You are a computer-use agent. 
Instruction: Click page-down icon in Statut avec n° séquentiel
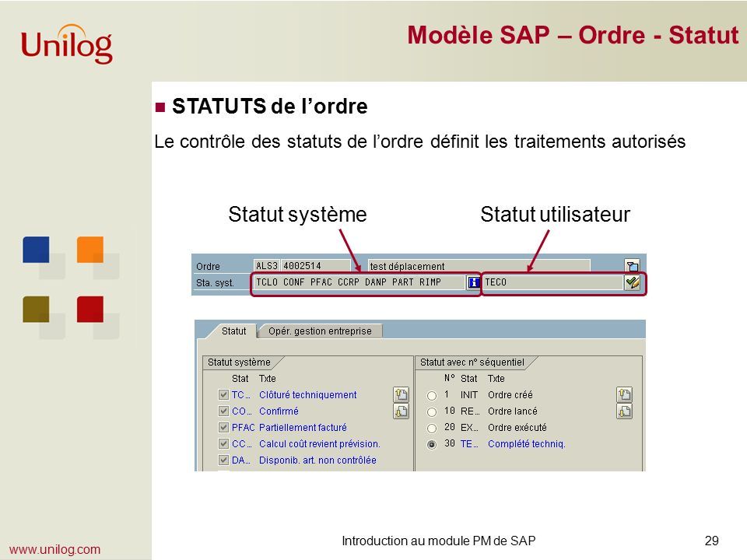pos(625,411)
